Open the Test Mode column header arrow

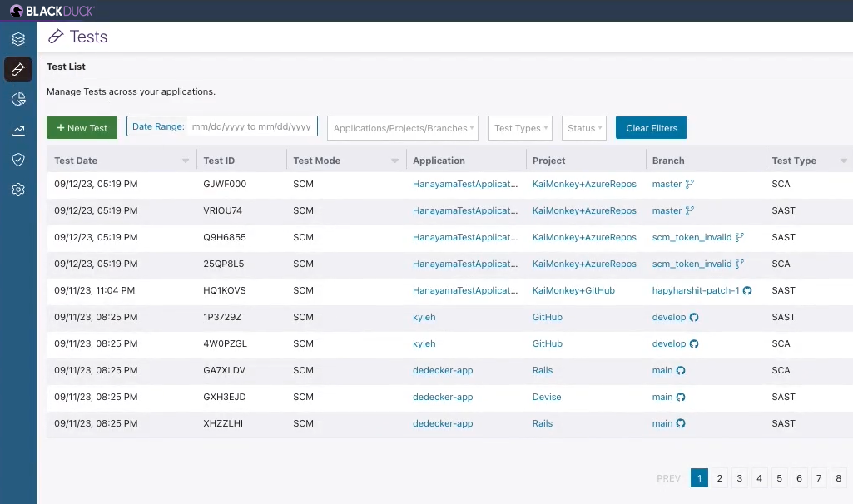tap(394, 161)
